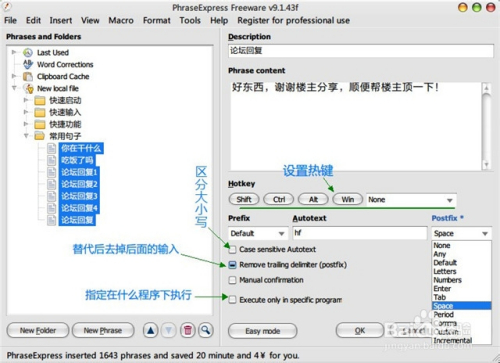Open search with the magnifier button
This screenshot has width=500, height=363.
[x=206, y=330]
